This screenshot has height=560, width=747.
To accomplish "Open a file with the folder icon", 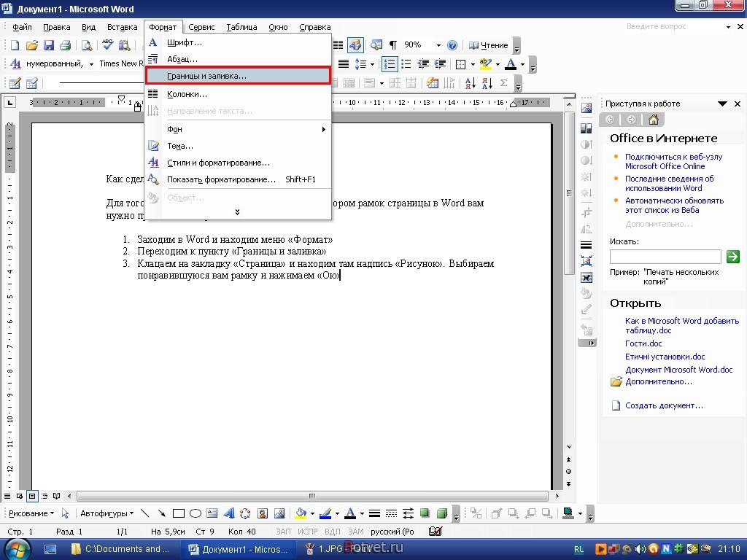I will [x=31, y=45].
